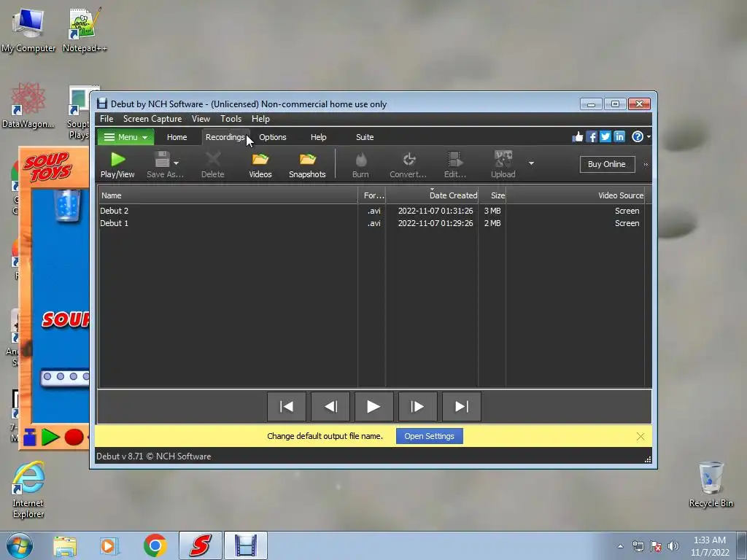Open the green Menu dropdown button
Screen dimensions: 747x560
tap(125, 137)
